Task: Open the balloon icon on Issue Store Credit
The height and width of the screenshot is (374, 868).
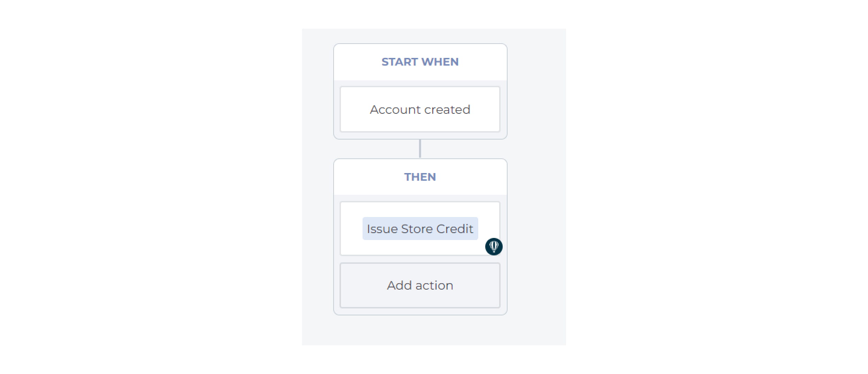Action: pos(494,246)
